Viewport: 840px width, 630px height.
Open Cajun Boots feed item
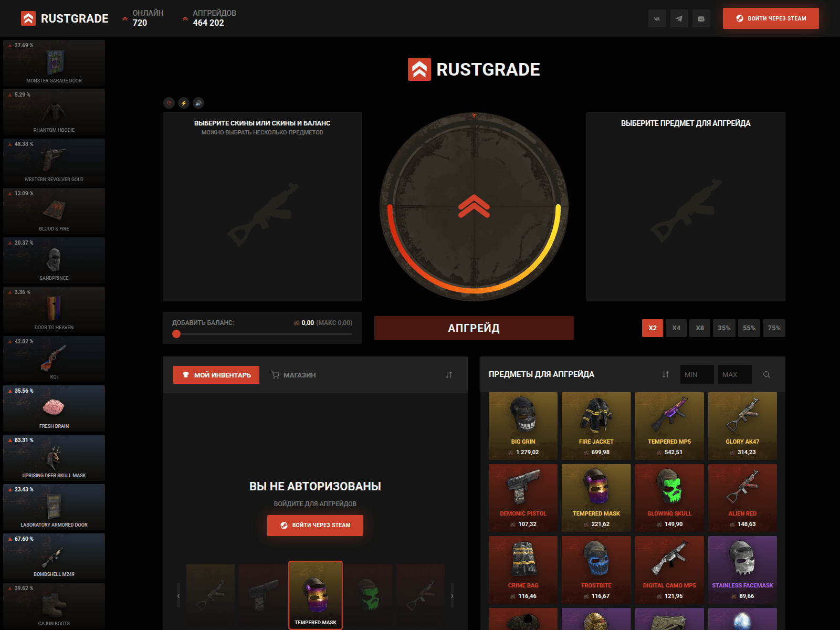coord(54,606)
